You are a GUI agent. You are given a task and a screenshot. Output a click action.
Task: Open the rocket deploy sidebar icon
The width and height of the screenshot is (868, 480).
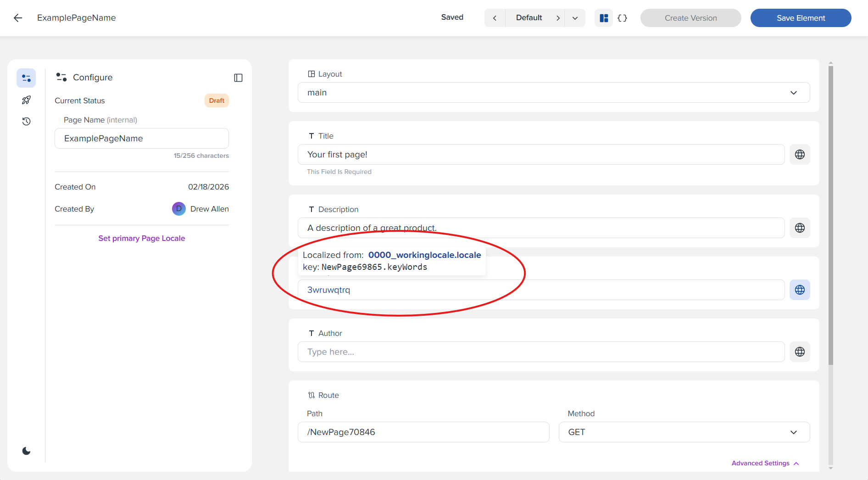point(26,100)
